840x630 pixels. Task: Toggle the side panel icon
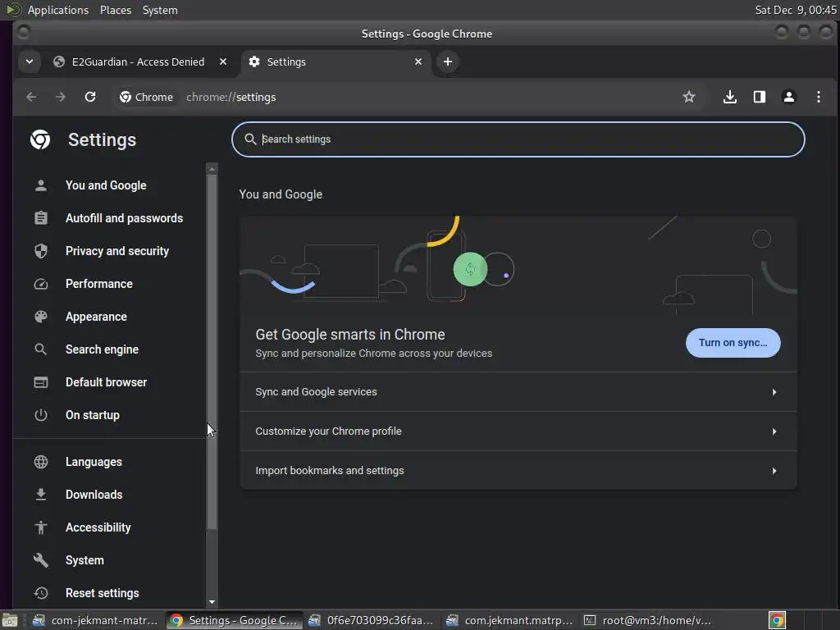tap(759, 97)
